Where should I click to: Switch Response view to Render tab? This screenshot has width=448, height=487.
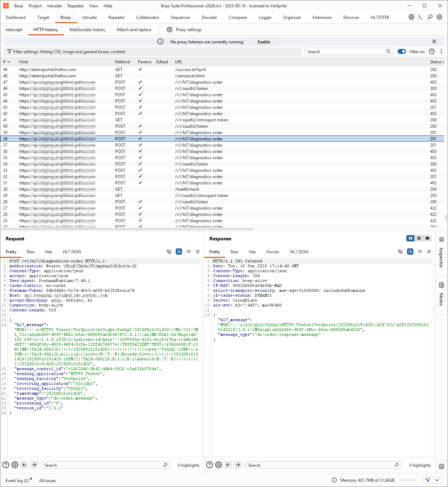273,252
